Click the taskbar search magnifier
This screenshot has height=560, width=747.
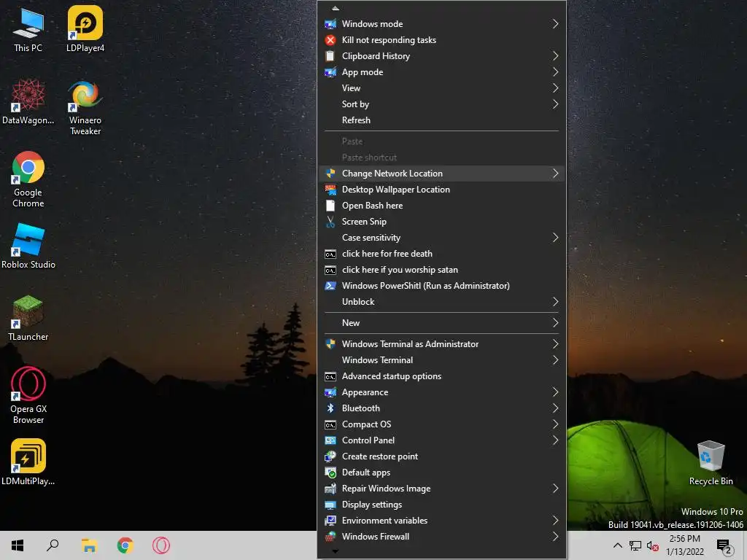53,545
